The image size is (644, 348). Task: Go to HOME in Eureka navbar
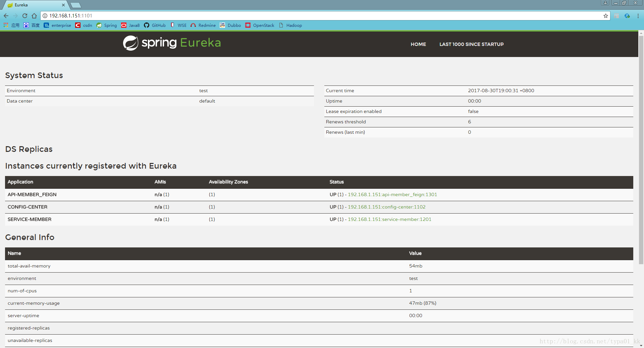click(x=418, y=44)
